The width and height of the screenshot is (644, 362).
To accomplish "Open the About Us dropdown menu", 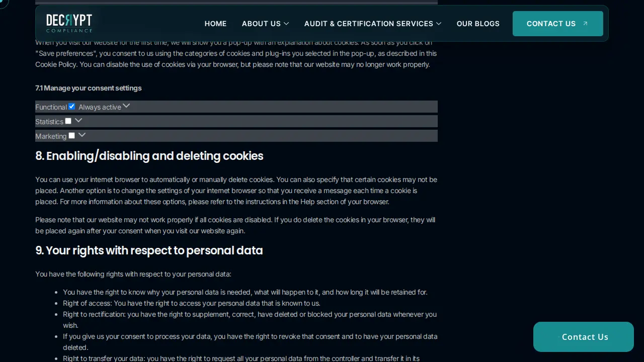I will click(265, 24).
